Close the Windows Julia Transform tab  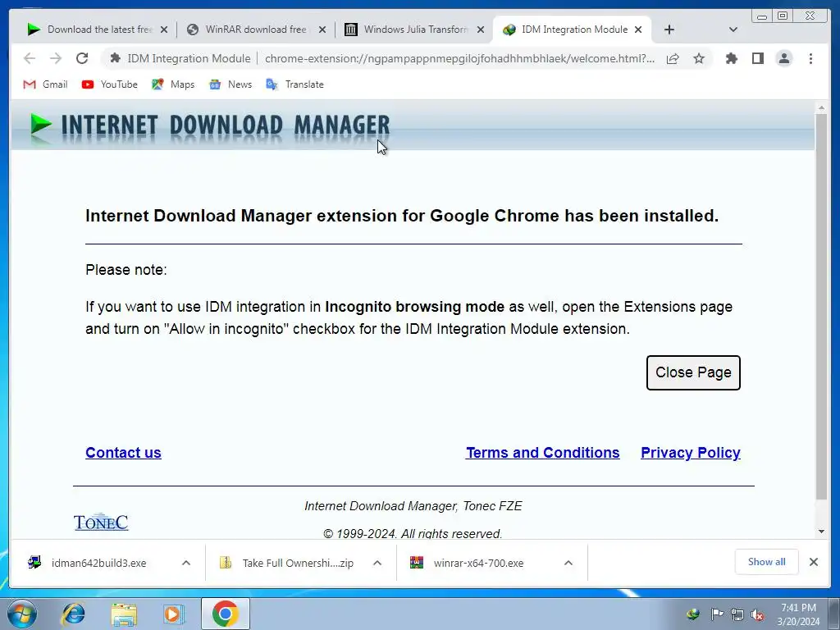pyautogui.click(x=481, y=30)
